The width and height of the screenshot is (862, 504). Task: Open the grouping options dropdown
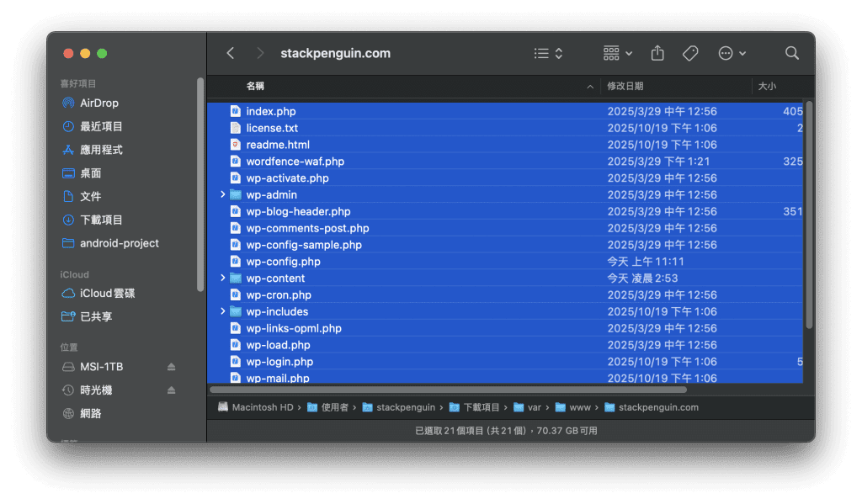[617, 53]
